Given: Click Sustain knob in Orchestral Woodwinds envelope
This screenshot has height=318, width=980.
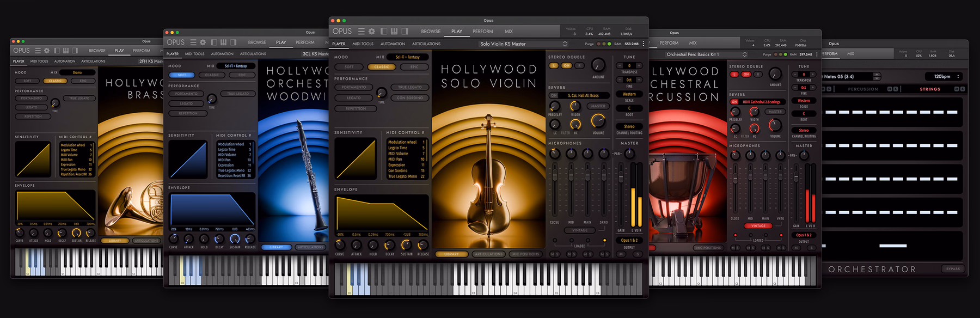Looking at the screenshot, I should [235, 238].
